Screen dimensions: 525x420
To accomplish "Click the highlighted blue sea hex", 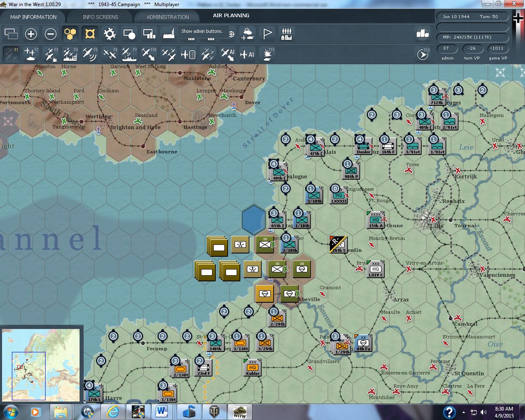I will [253, 220].
